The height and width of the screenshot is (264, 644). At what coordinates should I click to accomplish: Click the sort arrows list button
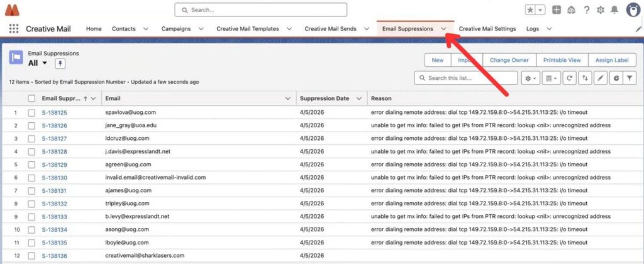click(x=585, y=78)
